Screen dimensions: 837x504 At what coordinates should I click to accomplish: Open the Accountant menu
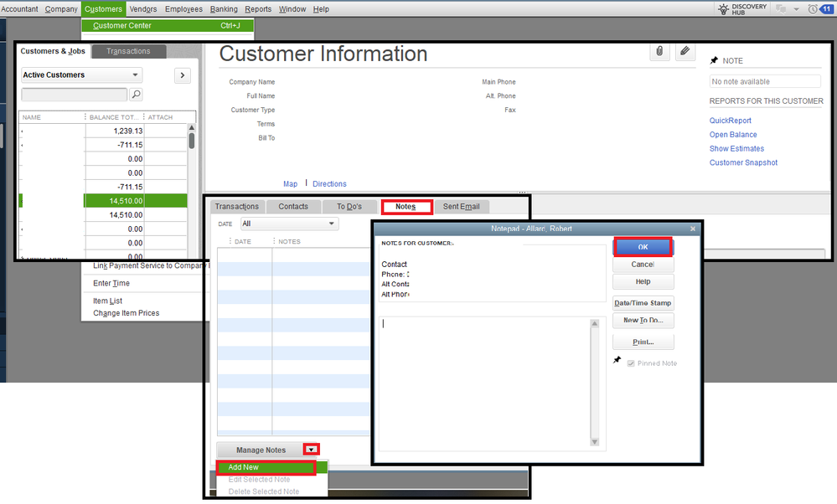(19, 9)
